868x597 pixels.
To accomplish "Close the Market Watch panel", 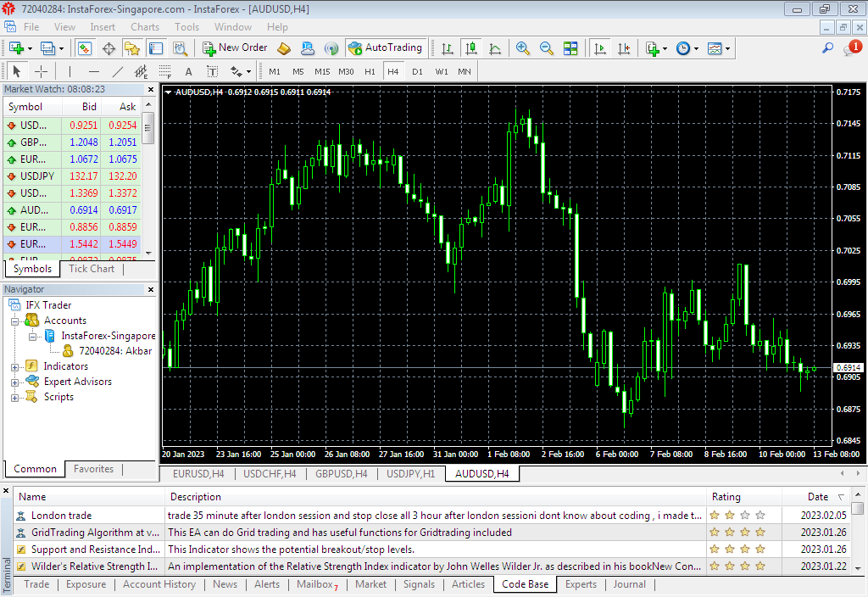I will point(151,90).
